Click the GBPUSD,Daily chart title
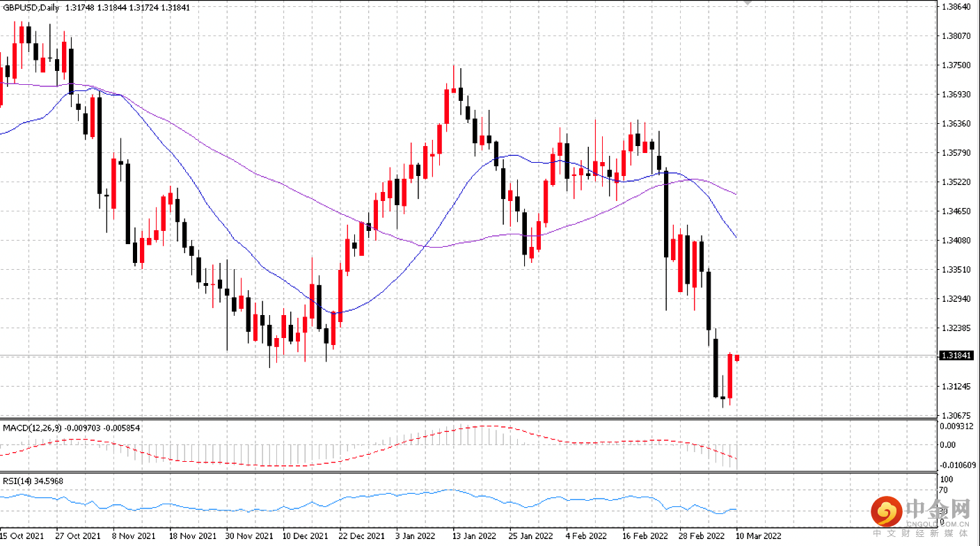The height and width of the screenshot is (546, 980). (31, 7)
